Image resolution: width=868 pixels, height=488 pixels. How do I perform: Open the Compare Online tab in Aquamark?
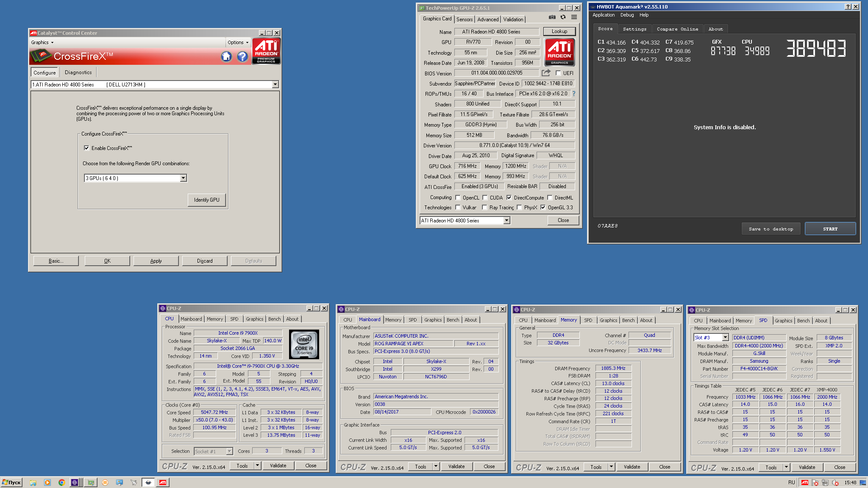677,29
